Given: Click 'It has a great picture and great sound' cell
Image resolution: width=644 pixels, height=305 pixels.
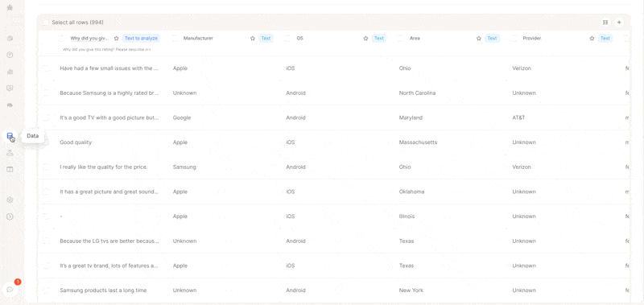Looking at the screenshot, I should click(x=109, y=192).
